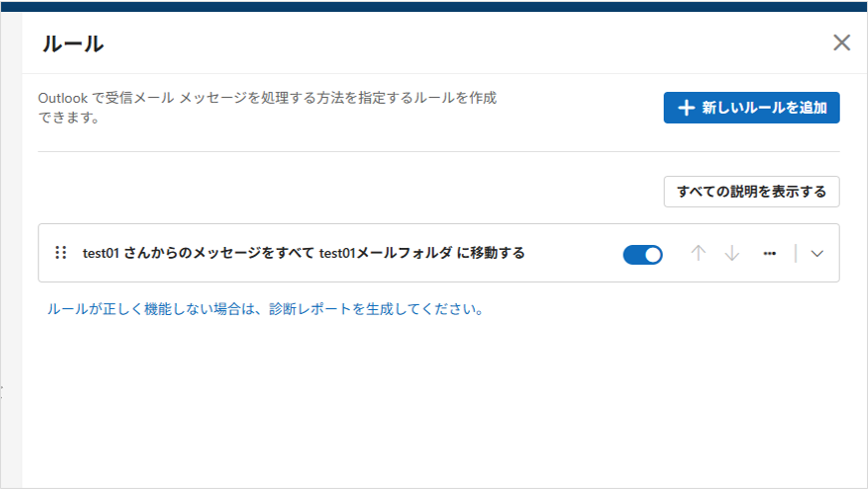Click 新しいルールを追加 button
The width and height of the screenshot is (868, 489).
(x=751, y=108)
